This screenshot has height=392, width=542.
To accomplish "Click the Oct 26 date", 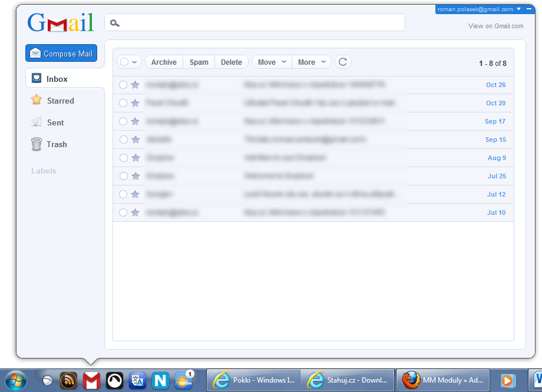I will tap(495, 85).
